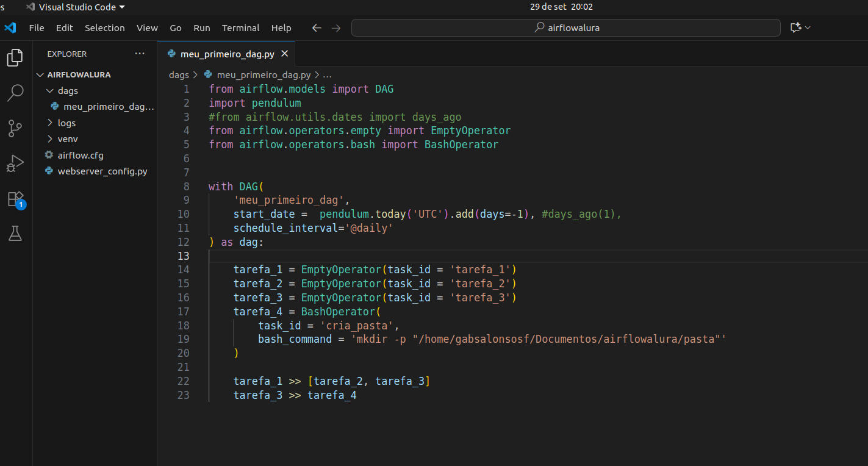Open the View menu
This screenshot has height=466, width=868.
coord(147,28)
